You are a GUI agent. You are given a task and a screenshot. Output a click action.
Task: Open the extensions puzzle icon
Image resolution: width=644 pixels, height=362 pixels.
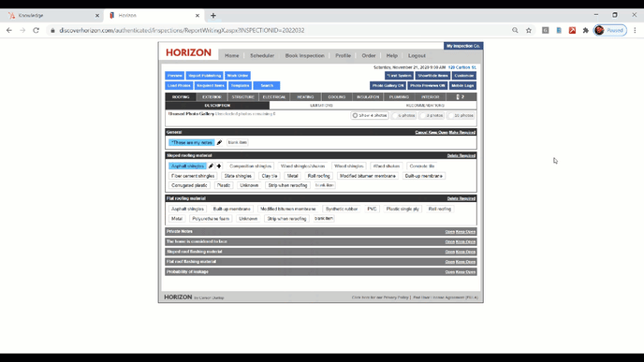click(x=586, y=30)
